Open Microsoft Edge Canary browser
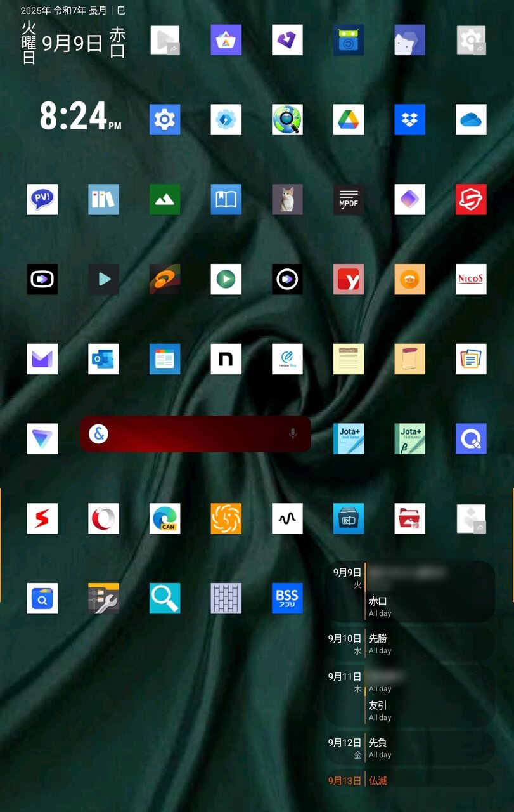The width and height of the screenshot is (514, 812). pyautogui.click(x=165, y=518)
